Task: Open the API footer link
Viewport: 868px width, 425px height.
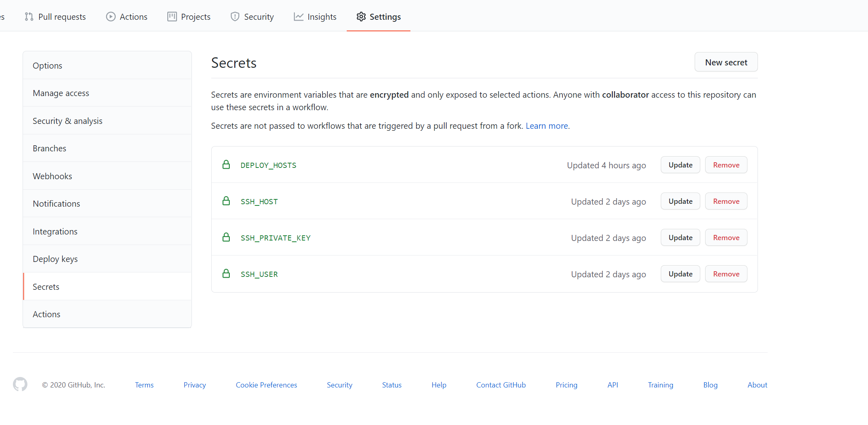Action: point(613,385)
